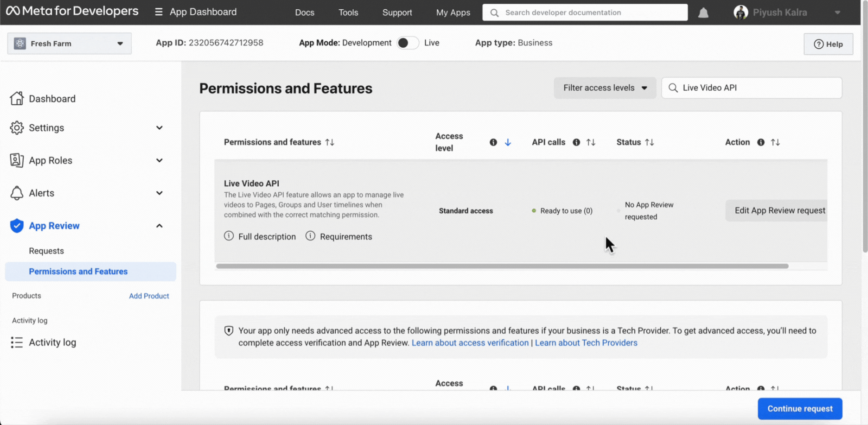Click Piyush Kalra profile avatar
The image size is (868, 425).
click(740, 12)
